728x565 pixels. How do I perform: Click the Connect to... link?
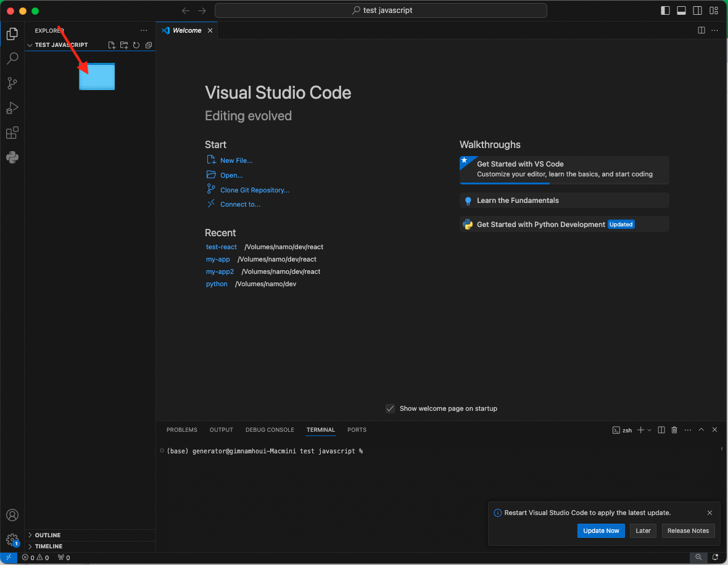[x=240, y=204]
